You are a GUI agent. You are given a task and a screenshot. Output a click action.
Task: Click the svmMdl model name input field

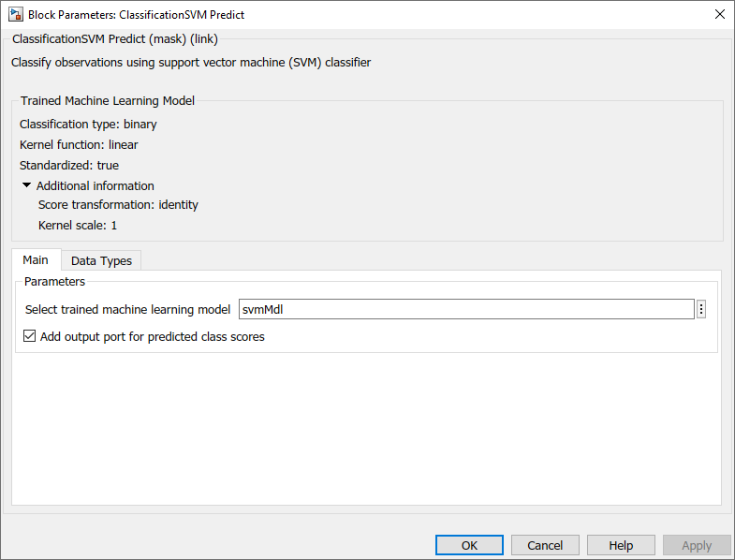pyautogui.click(x=465, y=310)
